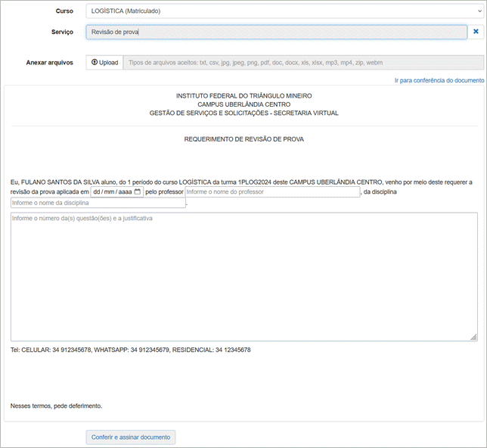Click the discipline name input field
The height and width of the screenshot is (448, 487).
(x=98, y=203)
